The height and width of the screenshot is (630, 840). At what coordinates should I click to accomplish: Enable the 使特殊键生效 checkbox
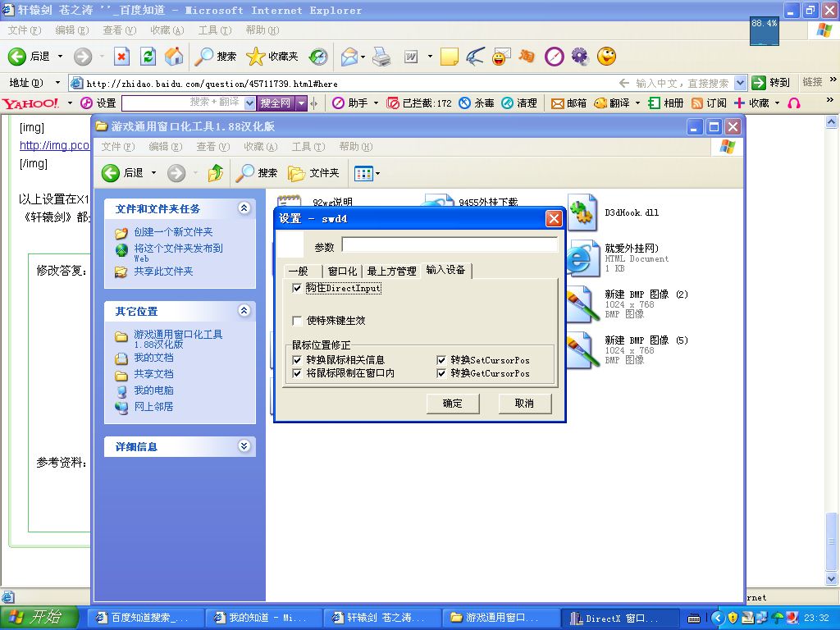[298, 321]
